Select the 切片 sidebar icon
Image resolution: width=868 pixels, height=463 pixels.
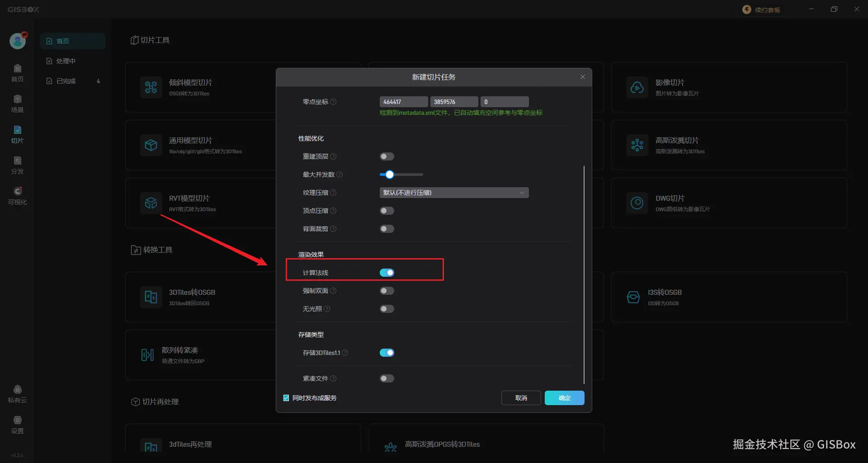click(18, 134)
